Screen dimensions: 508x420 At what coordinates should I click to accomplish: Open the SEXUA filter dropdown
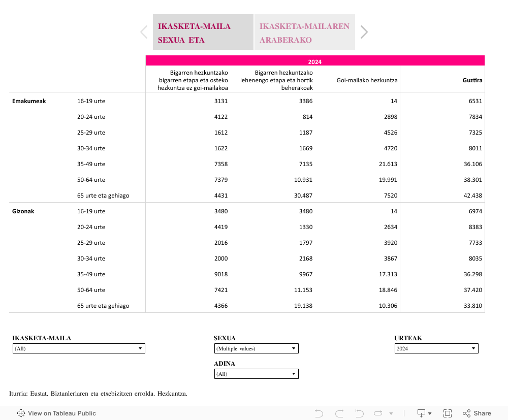coord(256,348)
